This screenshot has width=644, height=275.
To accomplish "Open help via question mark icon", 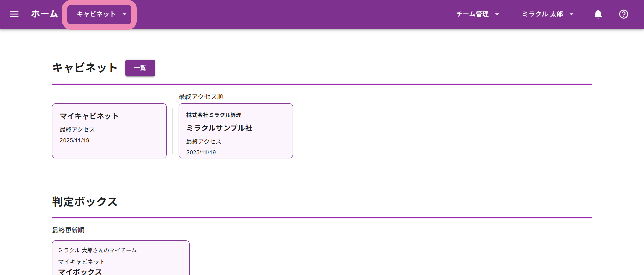I will coord(623,14).
